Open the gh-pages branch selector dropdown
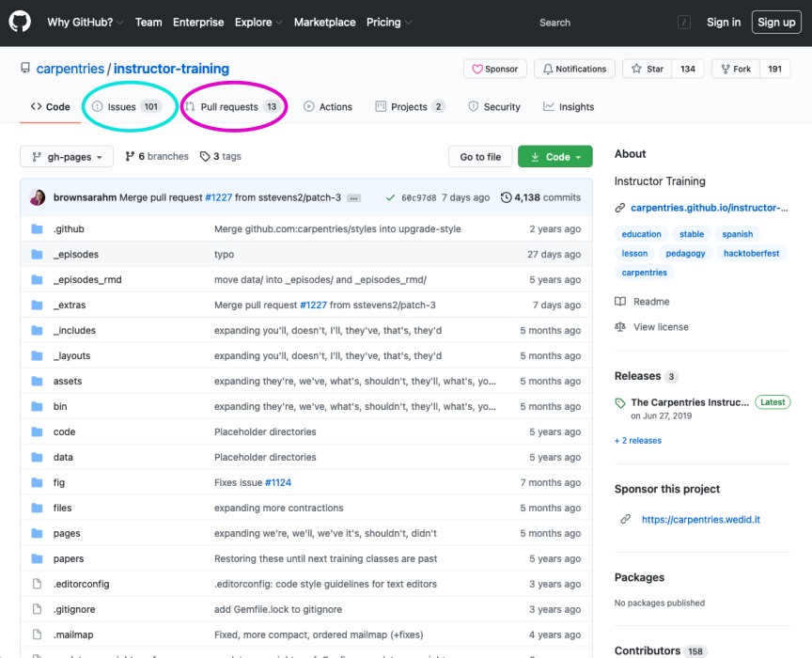 (66, 156)
